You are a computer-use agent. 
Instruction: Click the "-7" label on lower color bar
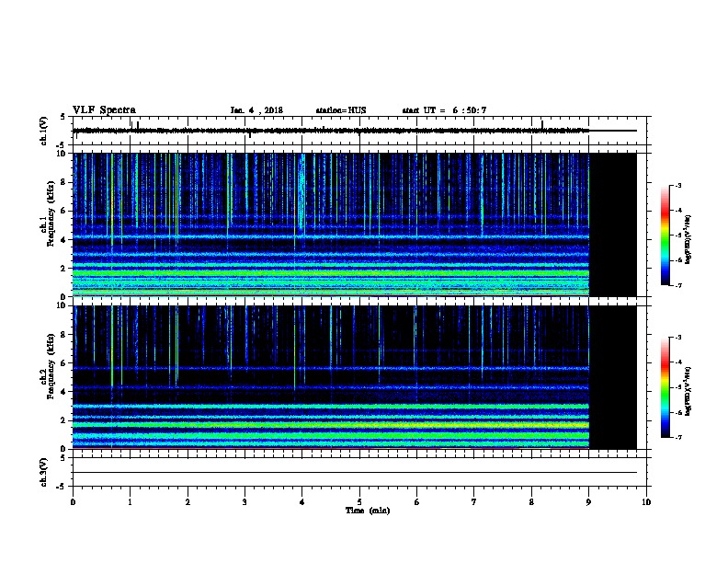(677, 438)
